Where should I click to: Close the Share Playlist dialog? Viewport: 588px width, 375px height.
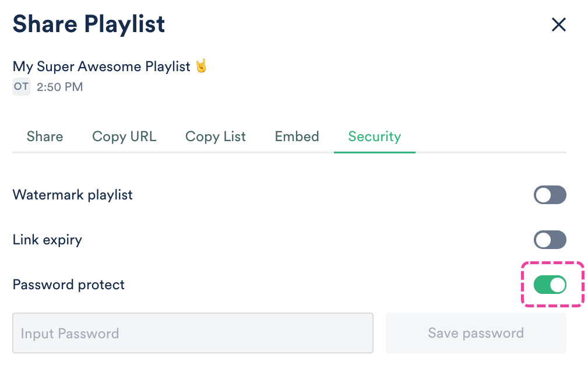coord(558,24)
